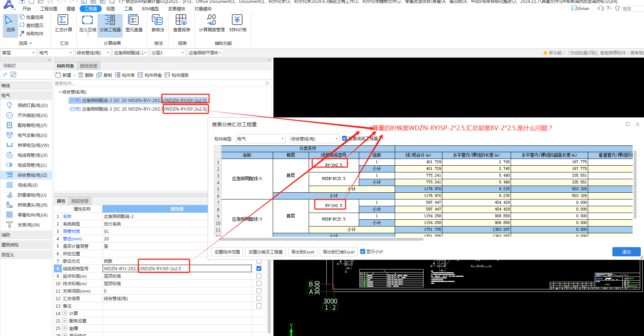644x336 pixels.
Task: Select 照明灯具(电)(D) in the navigation bar
Action: pyautogui.click(x=27, y=105)
